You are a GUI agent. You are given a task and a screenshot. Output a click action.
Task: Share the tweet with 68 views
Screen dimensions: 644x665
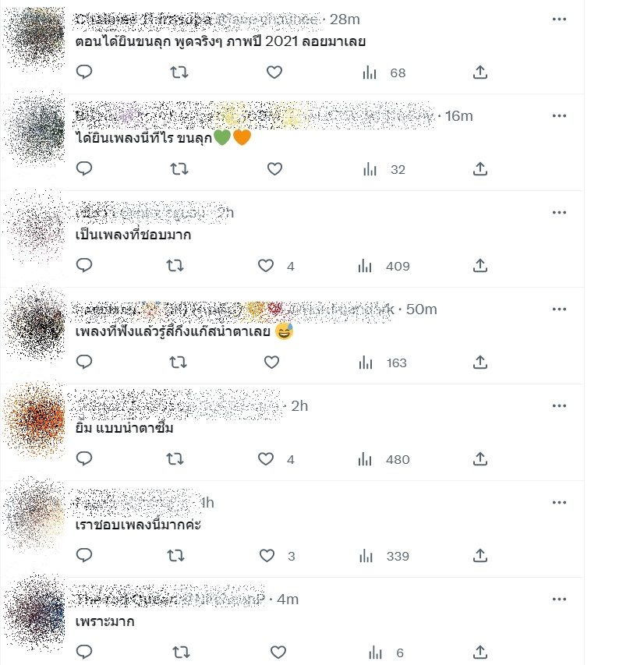[x=479, y=72]
